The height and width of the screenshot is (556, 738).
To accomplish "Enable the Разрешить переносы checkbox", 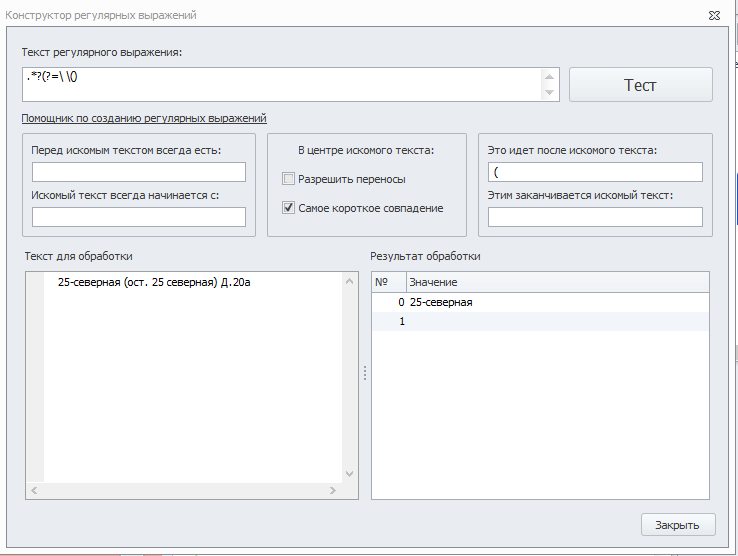I will coord(288,179).
